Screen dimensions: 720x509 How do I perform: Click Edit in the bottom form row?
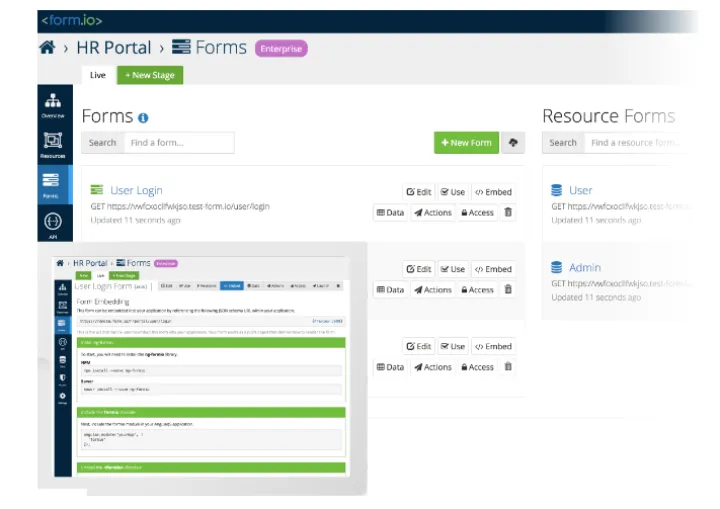pos(419,346)
